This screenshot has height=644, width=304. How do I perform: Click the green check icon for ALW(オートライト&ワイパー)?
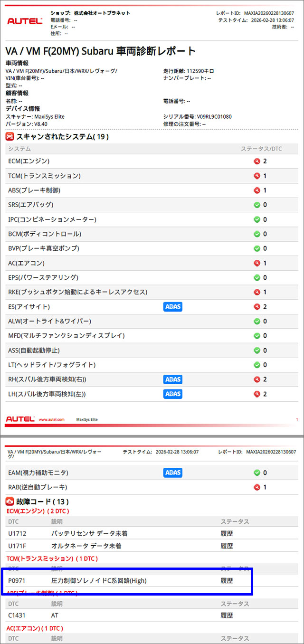(x=257, y=321)
